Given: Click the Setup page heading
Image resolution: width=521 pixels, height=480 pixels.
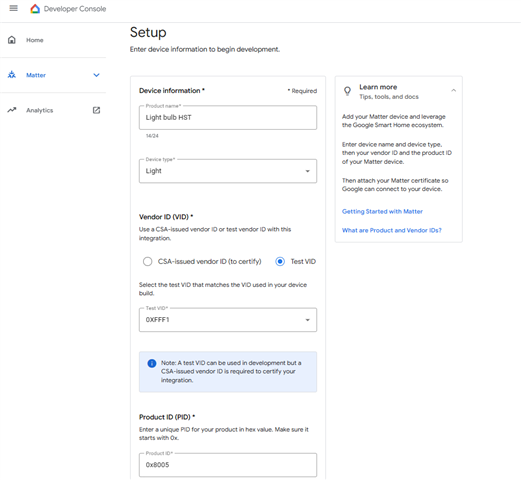Looking at the screenshot, I should coord(148,32).
